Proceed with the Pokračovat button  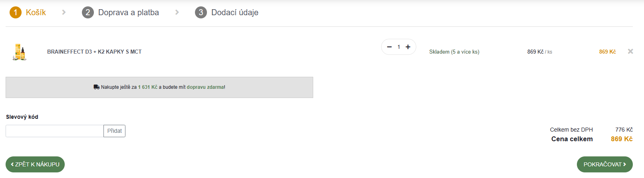[x=604, y=164]
